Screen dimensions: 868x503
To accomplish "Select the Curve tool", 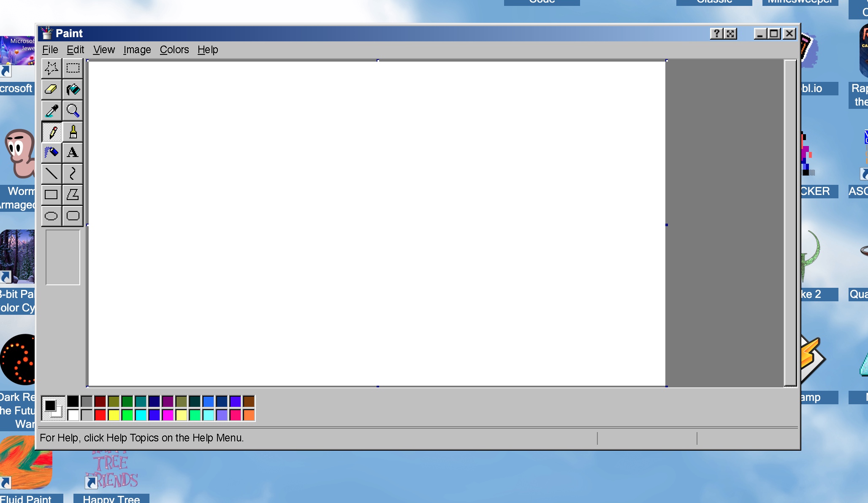I will pos(73,173).
